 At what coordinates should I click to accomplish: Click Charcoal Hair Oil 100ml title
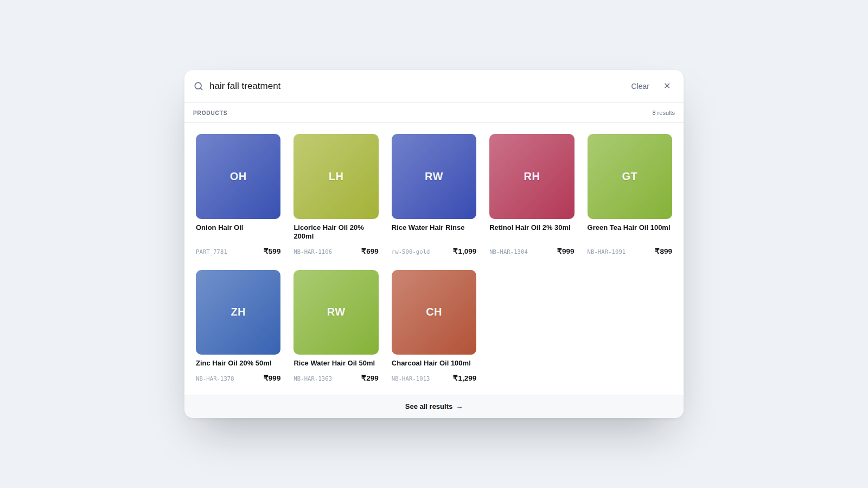point(431,363)
